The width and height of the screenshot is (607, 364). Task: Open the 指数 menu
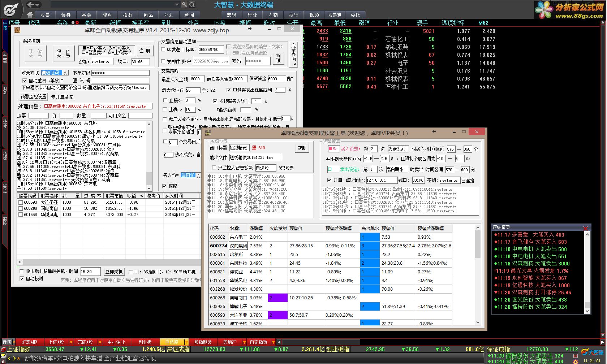point(128,15)
